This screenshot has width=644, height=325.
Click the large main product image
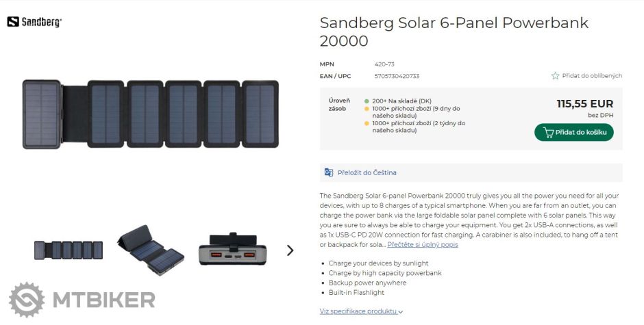151,114
